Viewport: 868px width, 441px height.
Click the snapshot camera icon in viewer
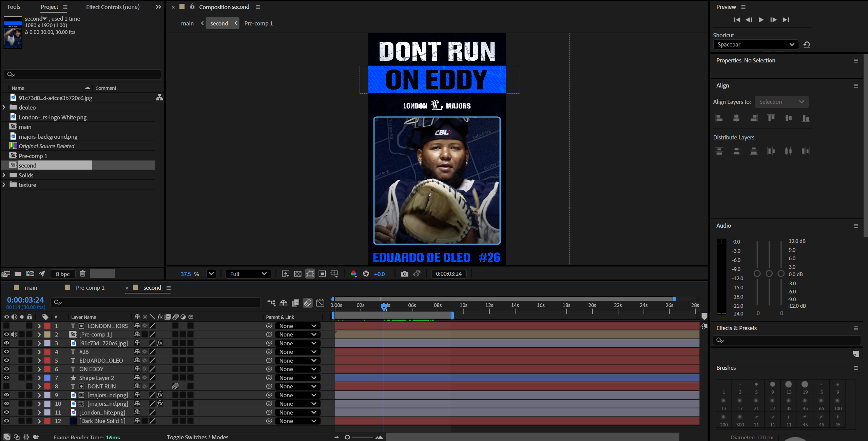pyautogui.click(x=404, y=274)
